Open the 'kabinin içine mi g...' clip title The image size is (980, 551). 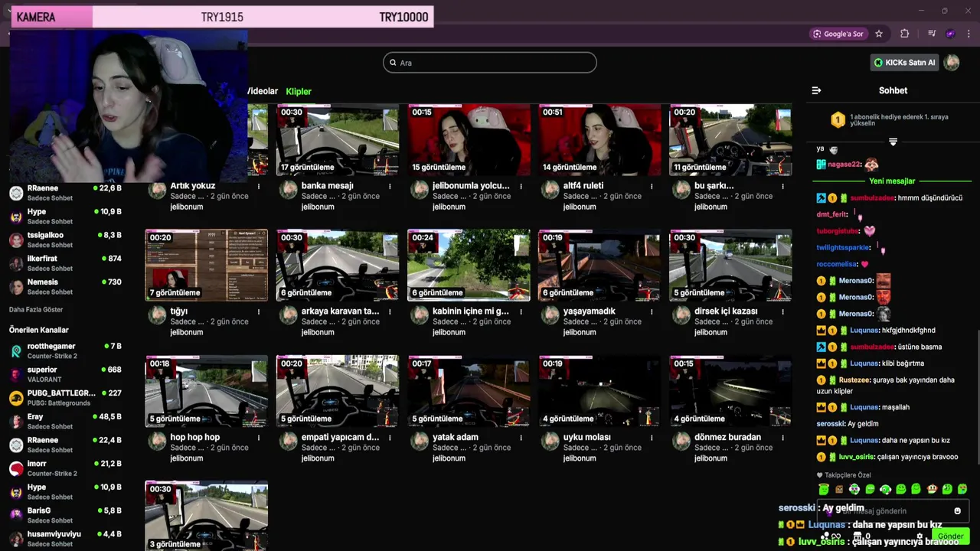(x=471, y=311)
